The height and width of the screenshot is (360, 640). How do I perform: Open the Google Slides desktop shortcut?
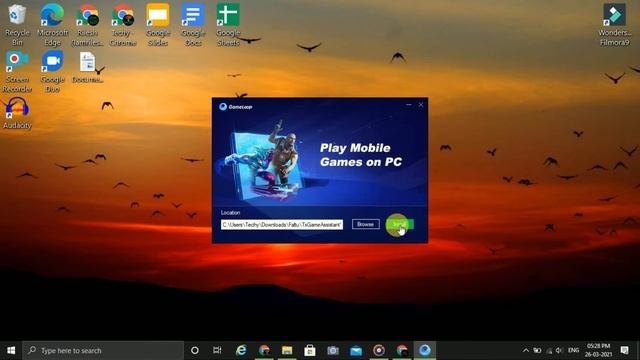[158, 24]
